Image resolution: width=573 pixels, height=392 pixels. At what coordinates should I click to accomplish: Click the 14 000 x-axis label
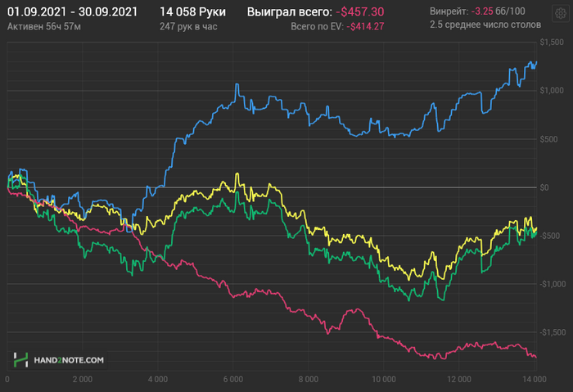tap(535, 379)
